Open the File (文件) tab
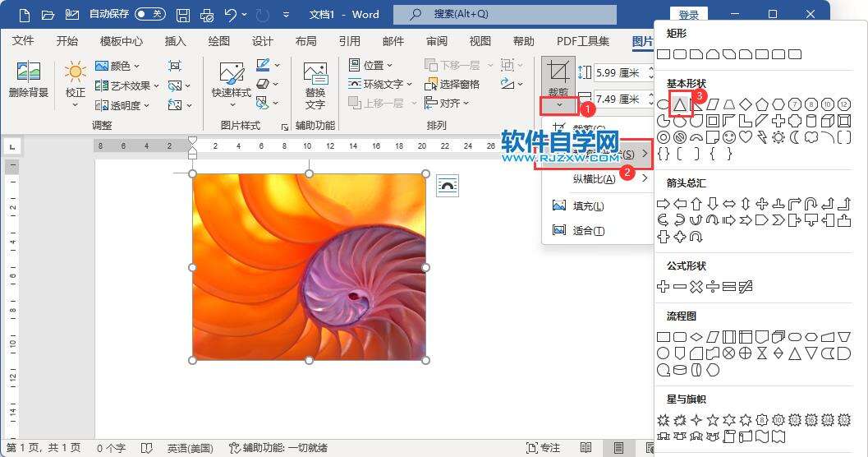This screenshot has height=457, width=868. pyautogui.click(x=23, y=41)
